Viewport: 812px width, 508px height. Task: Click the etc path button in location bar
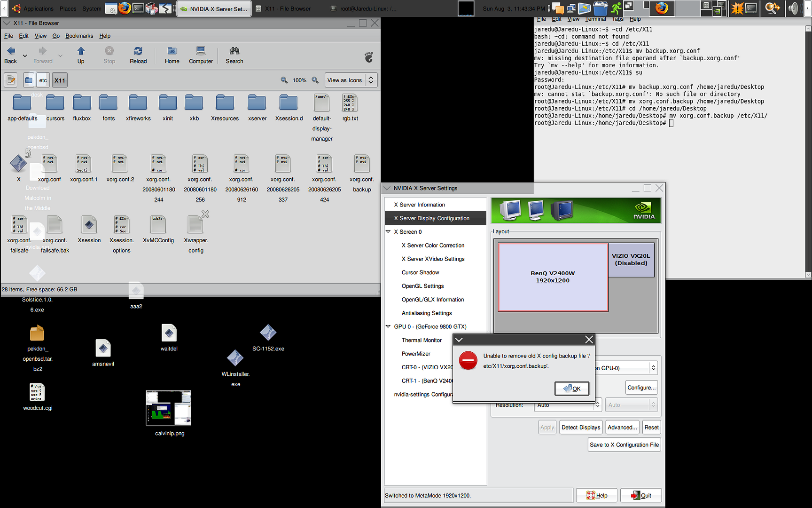[43, 80]
